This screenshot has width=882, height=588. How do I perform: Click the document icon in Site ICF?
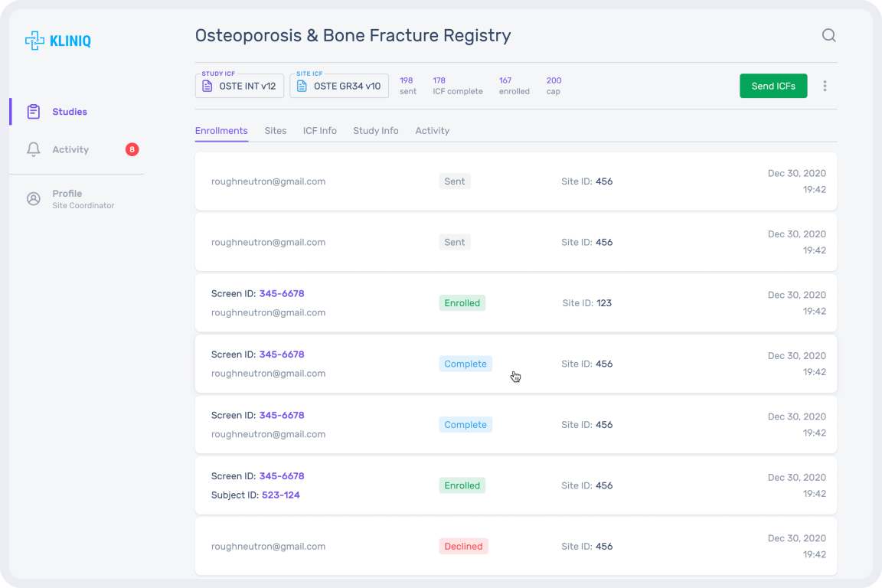point(302,87)
